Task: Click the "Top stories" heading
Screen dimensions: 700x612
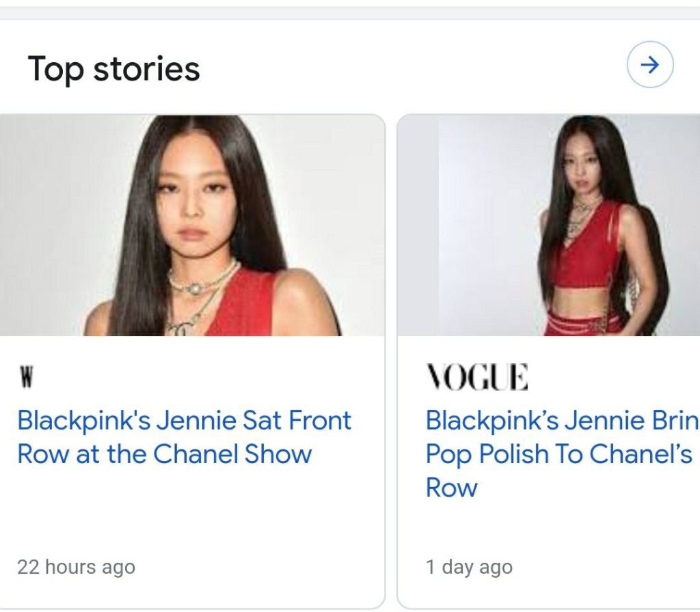Action: [x=113, y=69]
